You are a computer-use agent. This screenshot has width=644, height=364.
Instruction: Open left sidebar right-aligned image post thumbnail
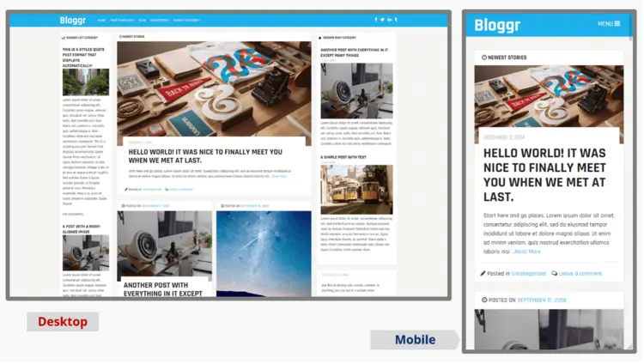86,252
